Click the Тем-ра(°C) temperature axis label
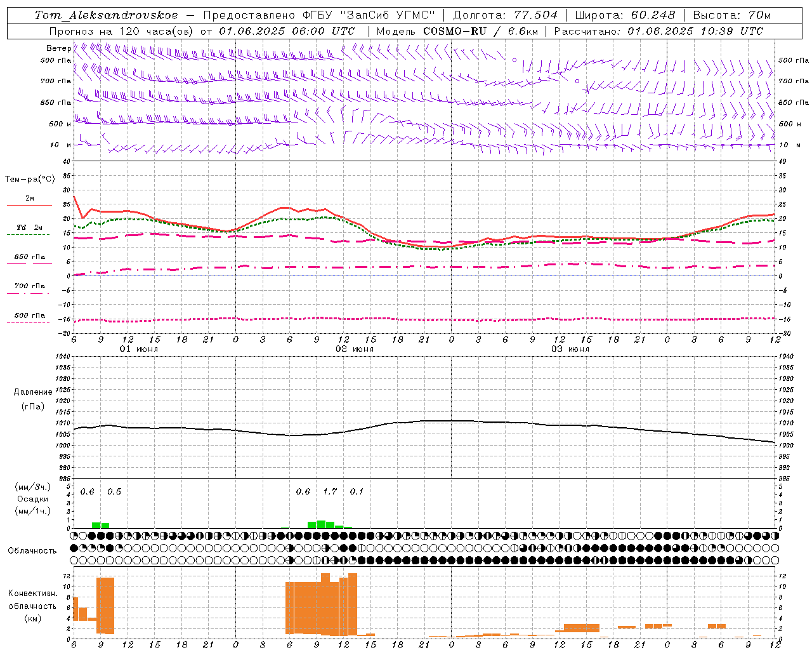The height and width of the screenshot is (650, 812). click(30, 180)
